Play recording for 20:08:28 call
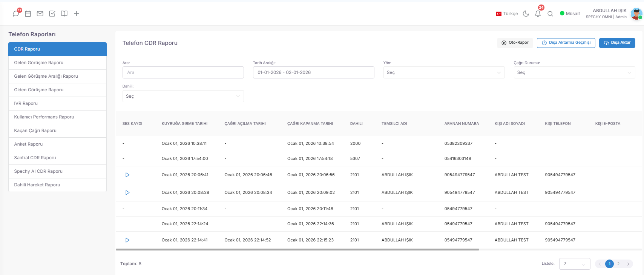The image size is (644, 275). pos(127,192)
